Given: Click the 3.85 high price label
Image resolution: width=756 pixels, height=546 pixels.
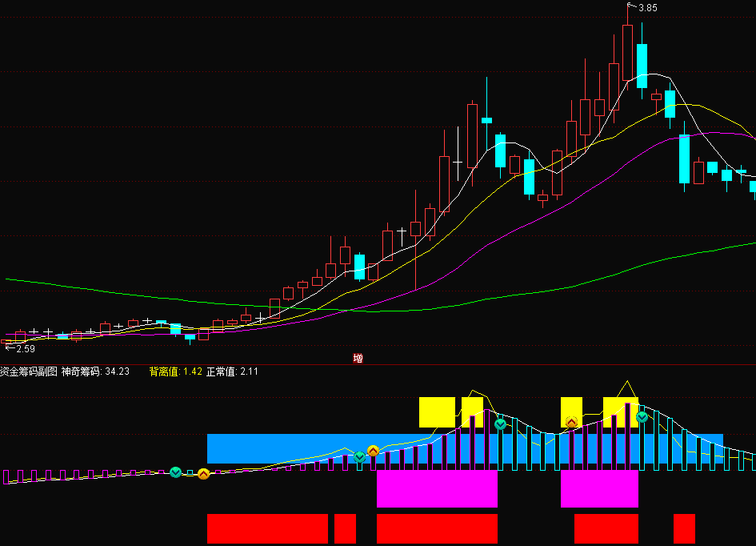Looking at the screenshot, I should 647,8.
